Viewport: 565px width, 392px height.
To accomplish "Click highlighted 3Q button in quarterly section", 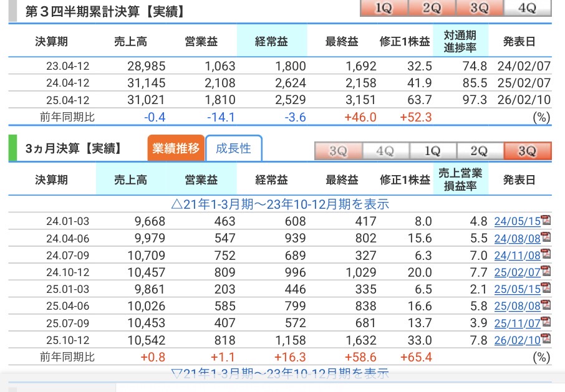I will (x=527, y=151).
